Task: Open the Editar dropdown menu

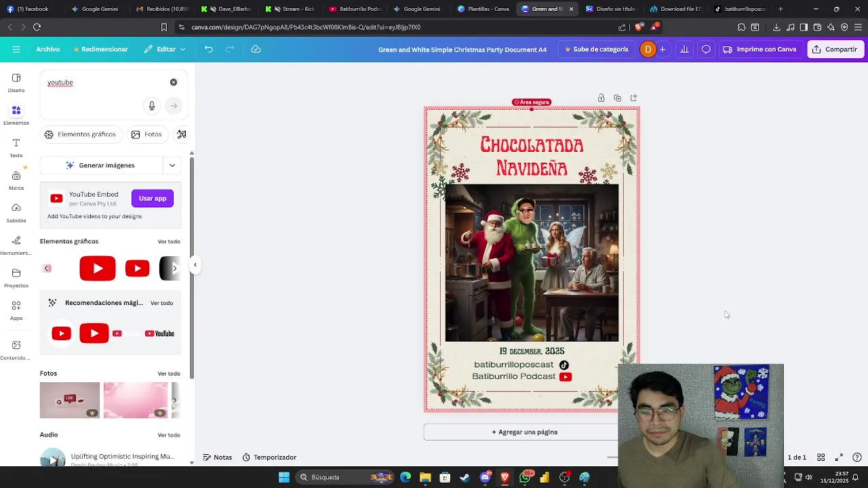Action: click(x=165, y=49)
